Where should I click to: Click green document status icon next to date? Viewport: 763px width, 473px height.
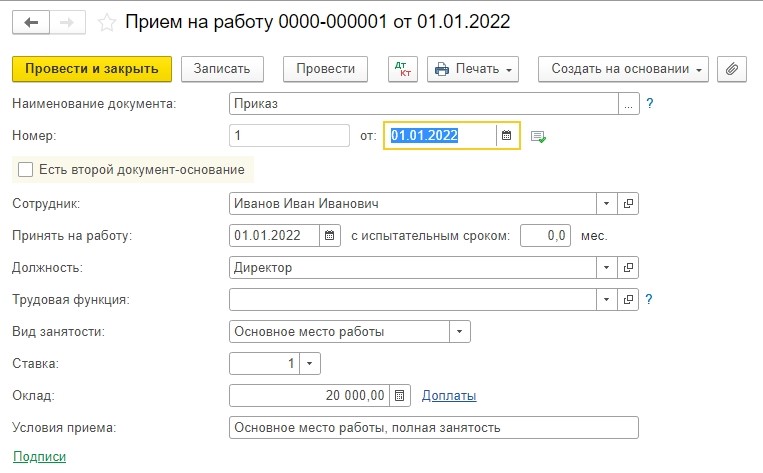[538, 137]
